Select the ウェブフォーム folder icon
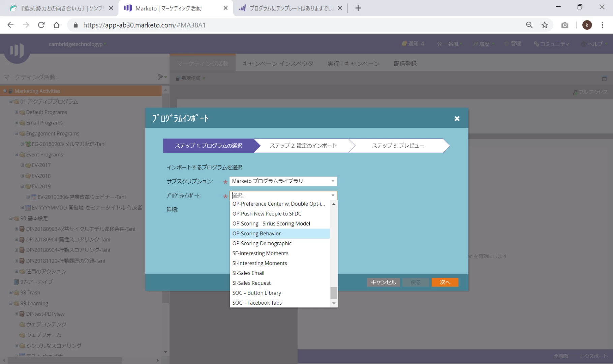The height and width of the screenshot is (364, 613). (22, 335)
